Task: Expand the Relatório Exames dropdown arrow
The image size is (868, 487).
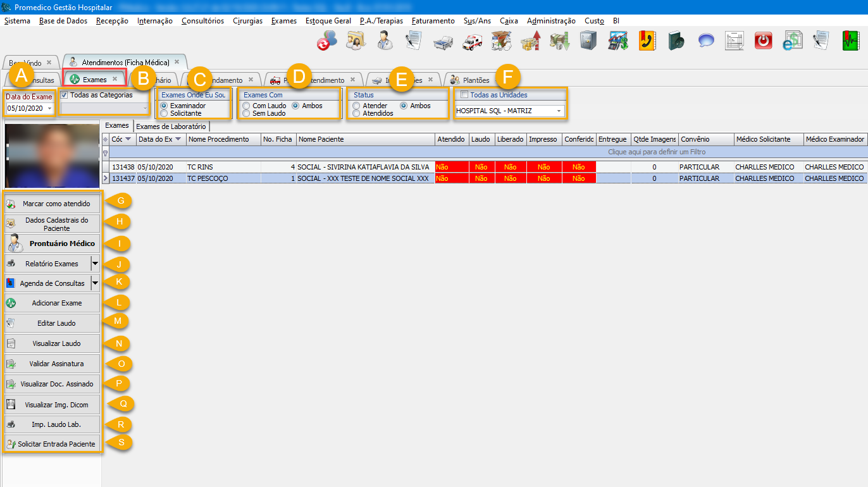Action: [95, 264]
